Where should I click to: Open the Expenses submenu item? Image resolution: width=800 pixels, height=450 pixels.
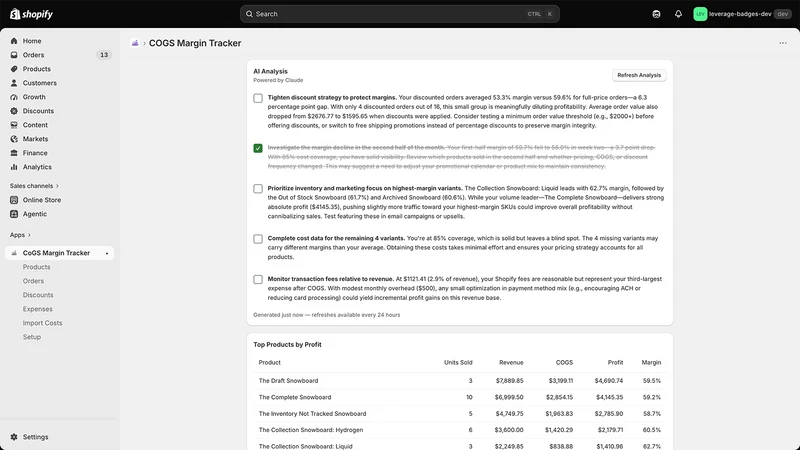pos(37,309)
